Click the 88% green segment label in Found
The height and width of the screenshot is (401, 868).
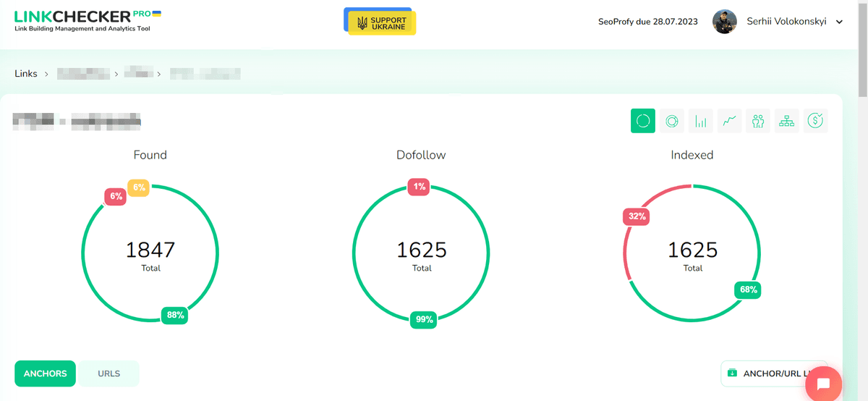(x=174, y=315)
